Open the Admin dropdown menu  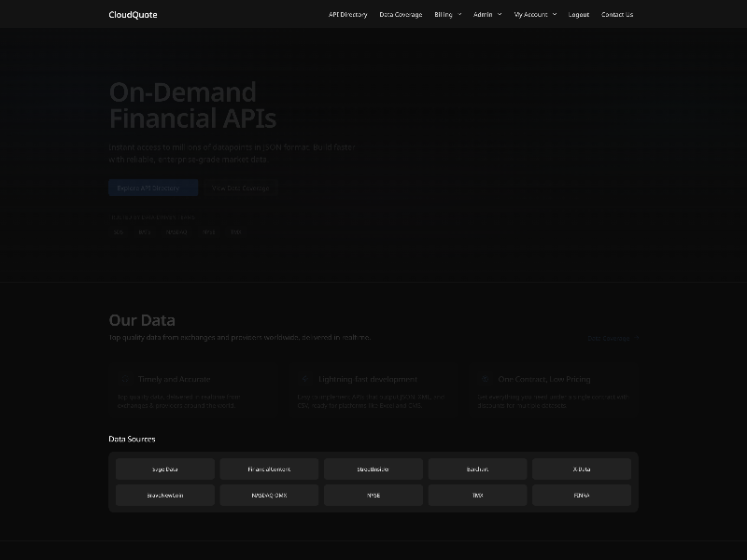click(486, 14)
